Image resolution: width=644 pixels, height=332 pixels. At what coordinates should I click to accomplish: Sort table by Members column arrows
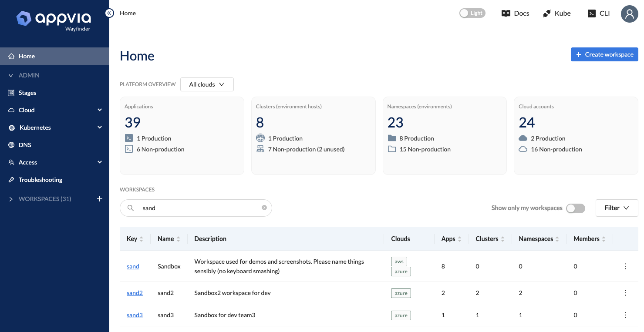[x=604, y=239]
